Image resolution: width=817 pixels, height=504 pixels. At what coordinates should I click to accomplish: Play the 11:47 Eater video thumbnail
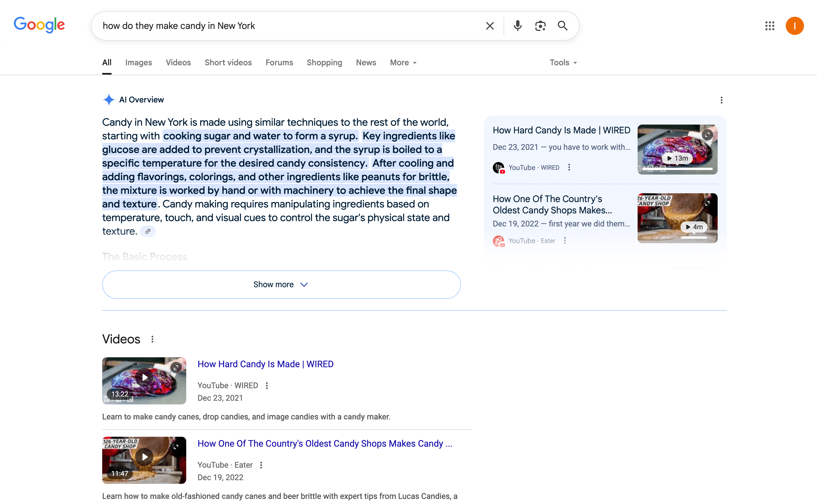[144, 460]
